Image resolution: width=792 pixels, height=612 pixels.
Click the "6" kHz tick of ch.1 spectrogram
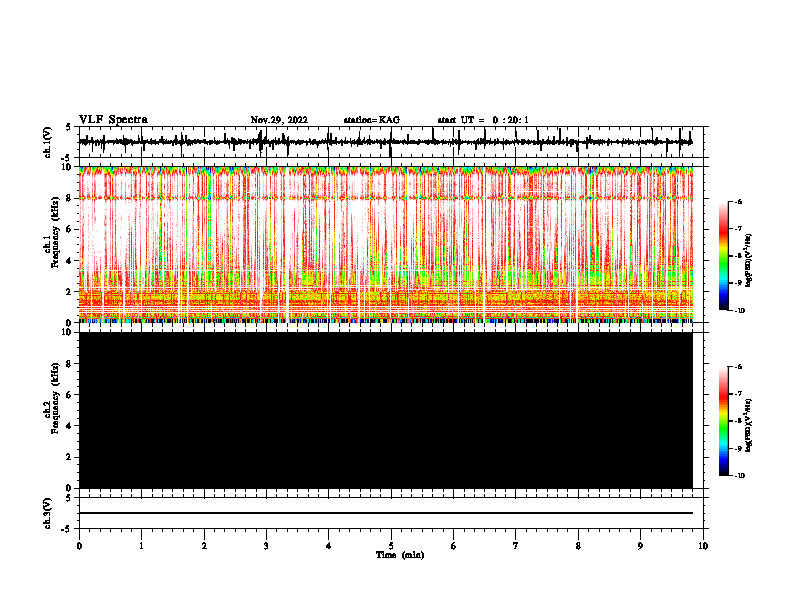point(70,229)
